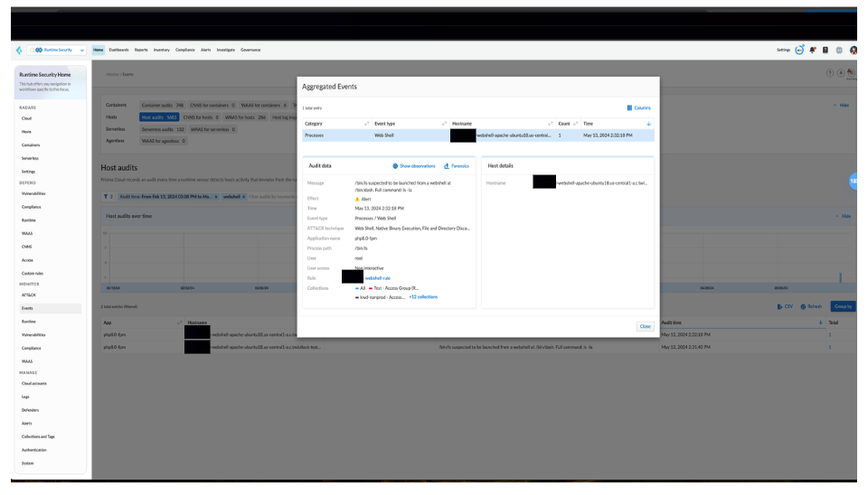Screen dimensions: 868x495
Task: Open the Alerts top menu
Action: (206, 51)
